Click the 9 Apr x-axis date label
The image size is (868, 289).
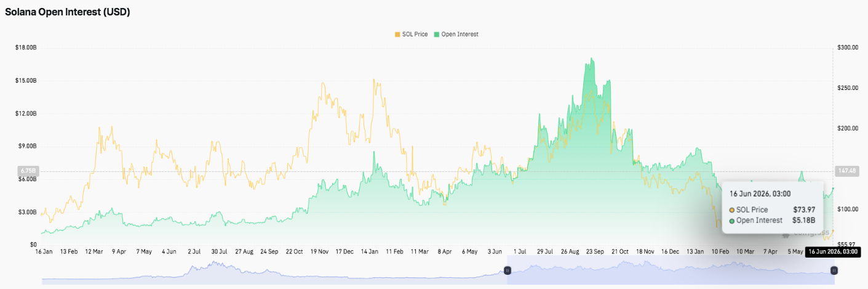pyautogui.click(x=119, y=252)
